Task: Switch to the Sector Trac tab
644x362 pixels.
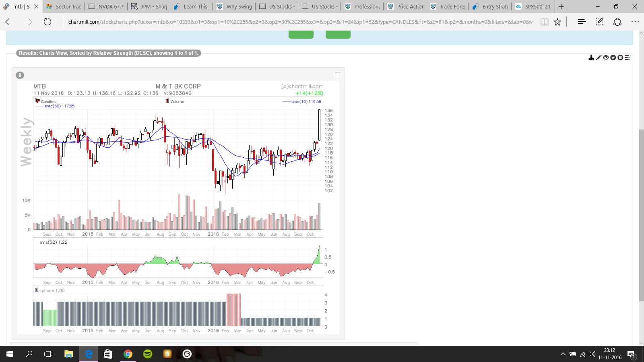Action: pyautogui.click(x=64, y=6)
